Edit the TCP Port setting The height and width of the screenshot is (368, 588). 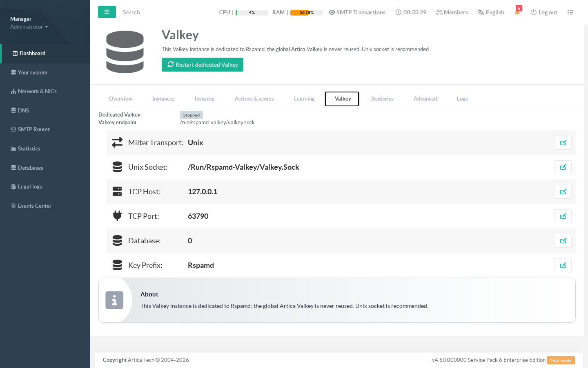click(563, 216)
